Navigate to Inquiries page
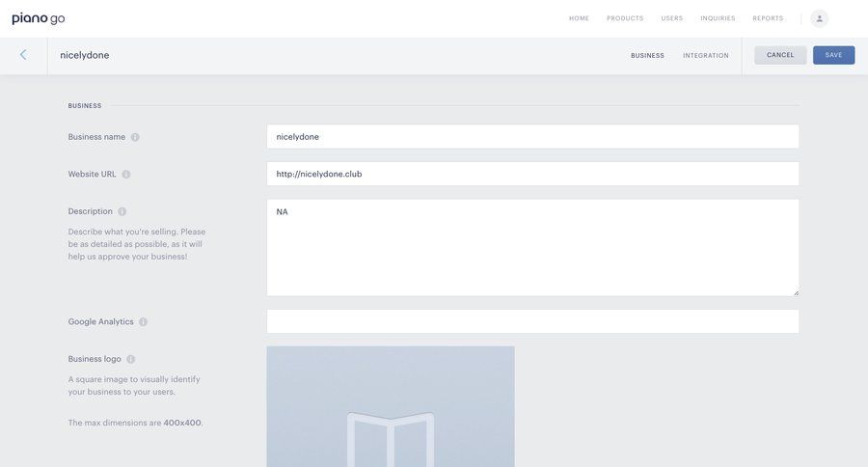868x467 pixels. 718,18
